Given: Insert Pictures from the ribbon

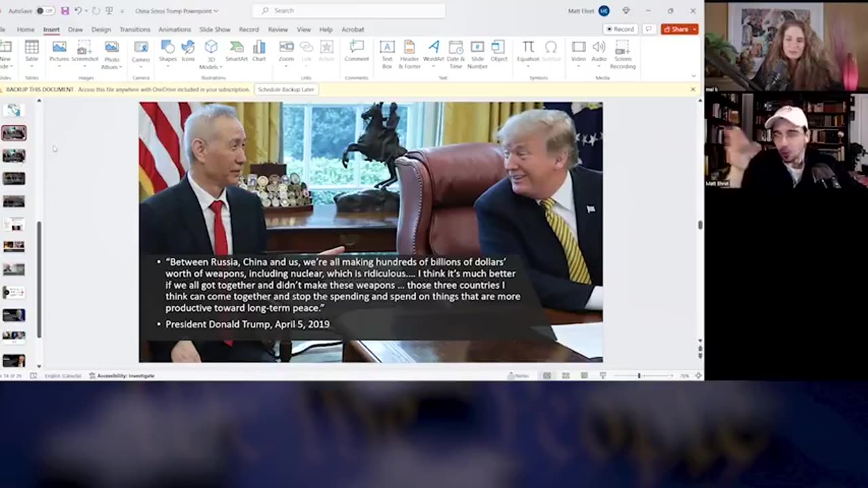Looking at the screenshot, I should (59, 52).
